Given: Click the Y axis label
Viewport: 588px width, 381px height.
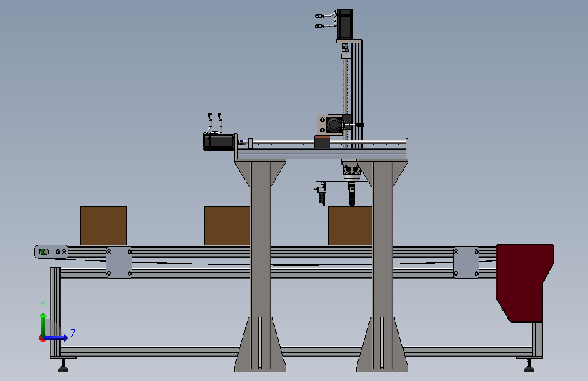Looking at the screenshot, I should click(43, 304).
